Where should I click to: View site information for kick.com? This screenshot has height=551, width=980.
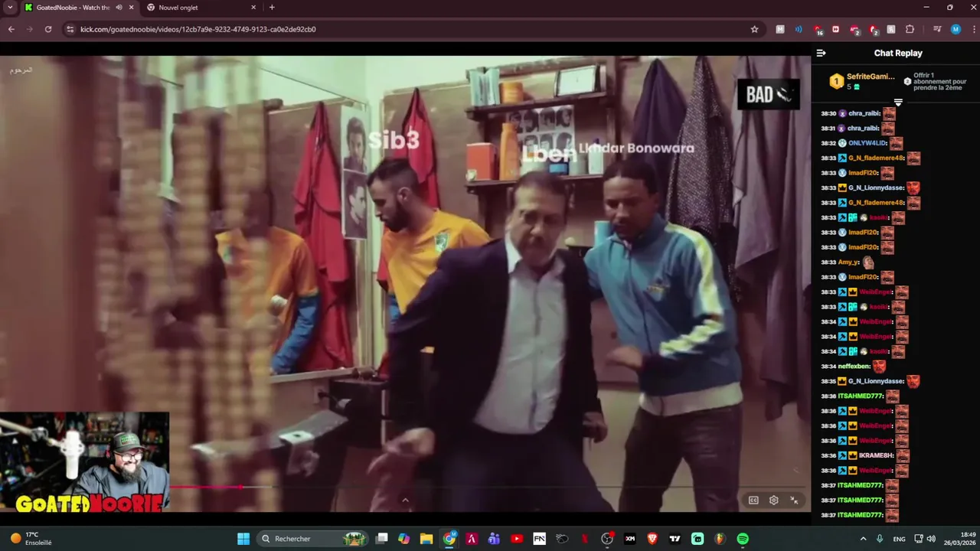point(70,29)
